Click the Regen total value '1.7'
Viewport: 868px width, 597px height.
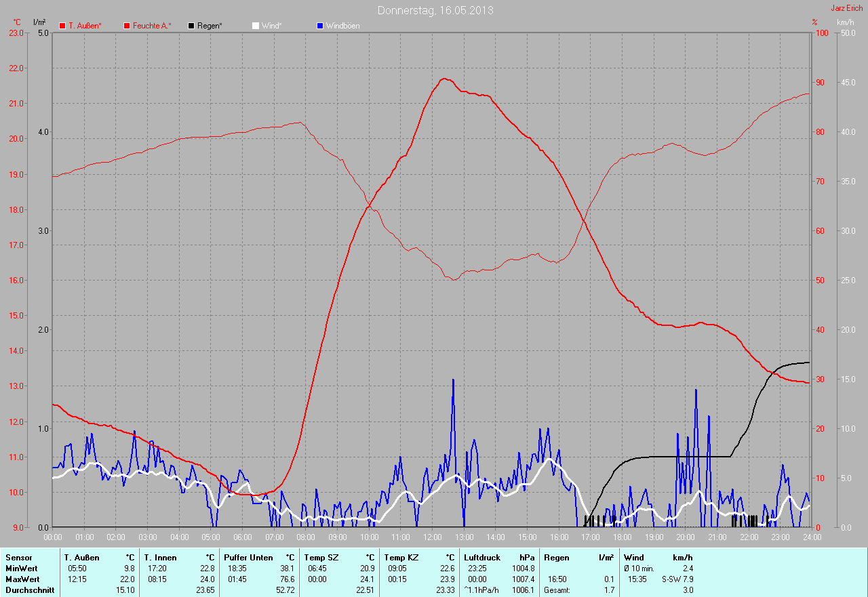[609, 590]
